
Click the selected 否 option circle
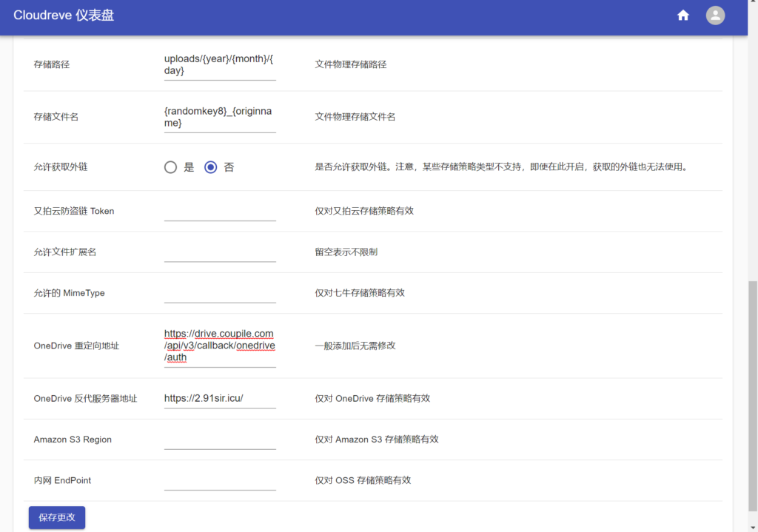coord(210,167)
